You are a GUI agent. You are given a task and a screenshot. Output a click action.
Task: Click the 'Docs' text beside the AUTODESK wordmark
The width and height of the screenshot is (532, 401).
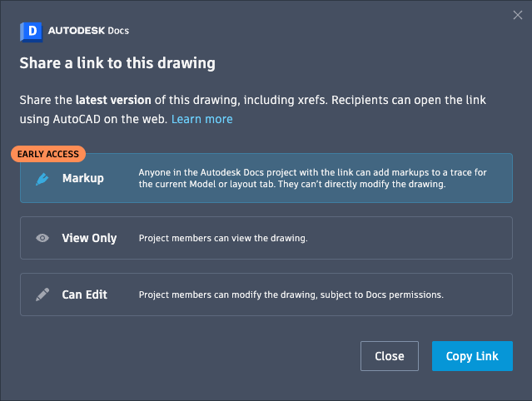tap(117, 31)
